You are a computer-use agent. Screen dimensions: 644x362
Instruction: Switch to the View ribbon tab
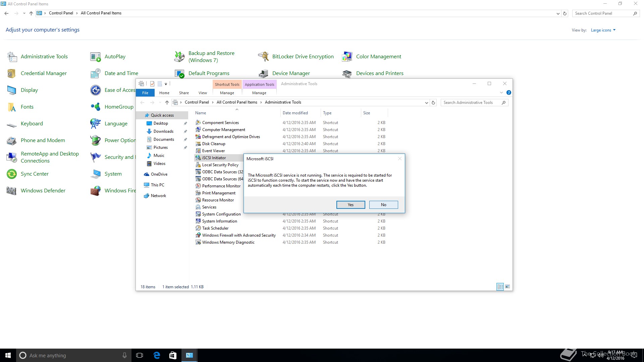(x=203, y=93)
